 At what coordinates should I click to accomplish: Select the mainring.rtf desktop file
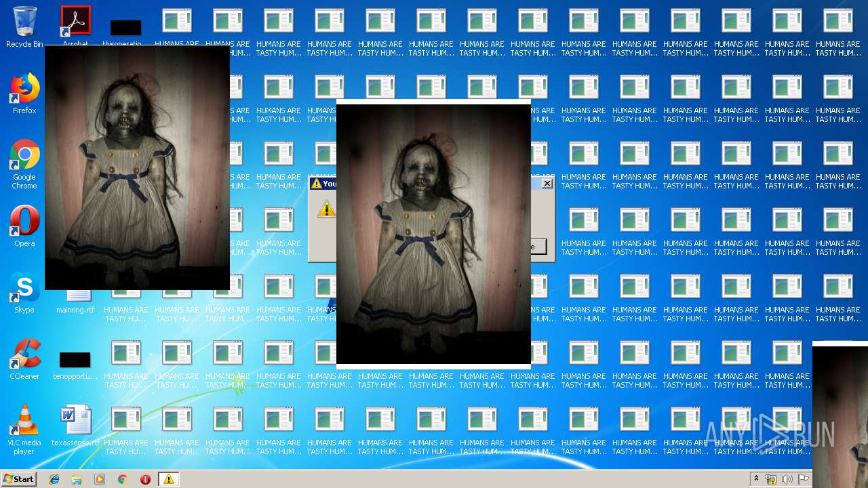[x=75, y=302]
